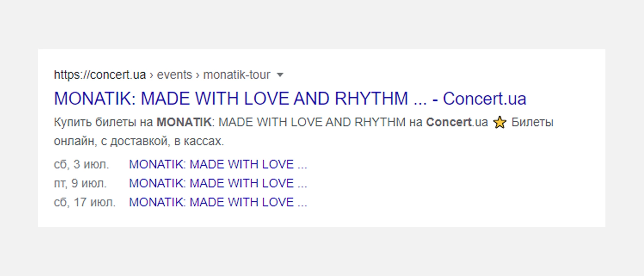
Task: Click the bold Concert.ua text in description
Action: click(457, 122)
